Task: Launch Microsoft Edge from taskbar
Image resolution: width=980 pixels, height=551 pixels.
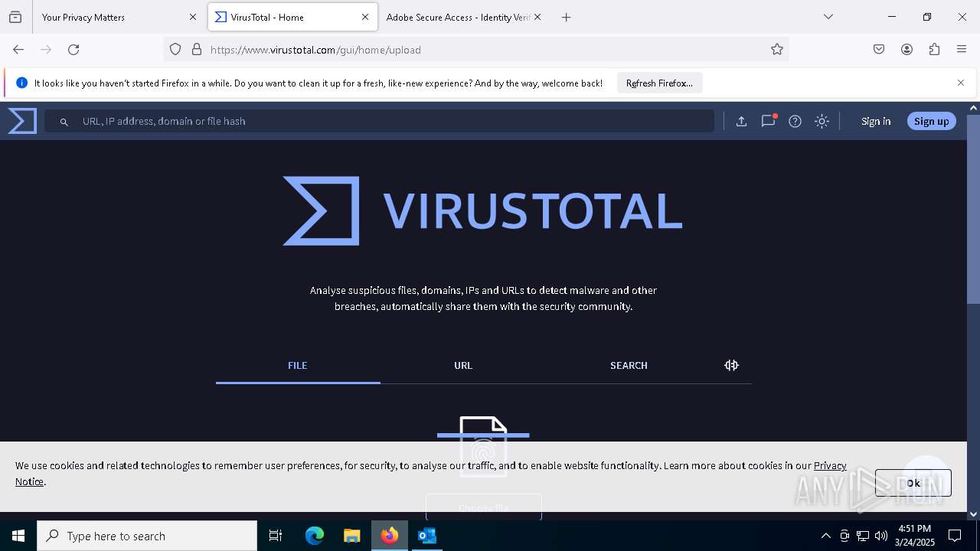Action: (x=315, y=536)
